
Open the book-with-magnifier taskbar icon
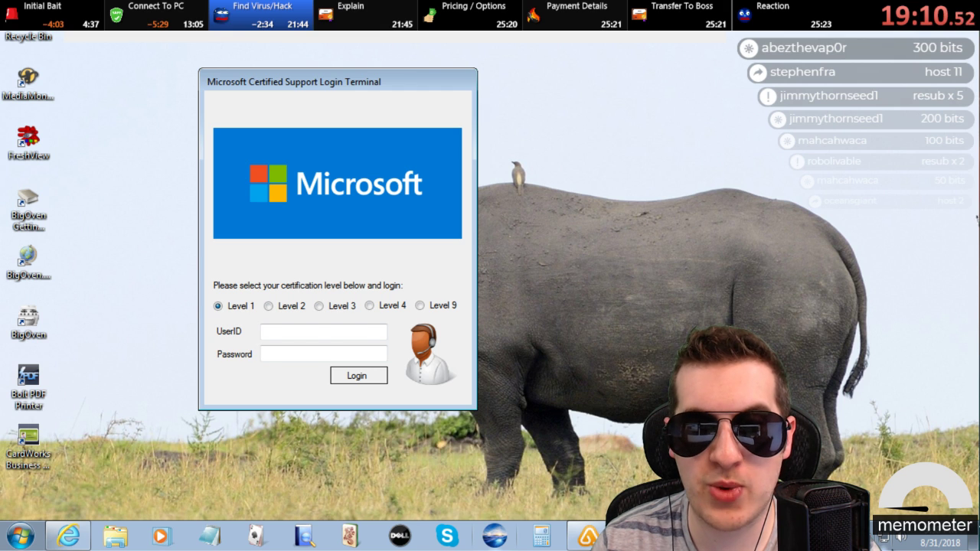(x=304, y=536)
